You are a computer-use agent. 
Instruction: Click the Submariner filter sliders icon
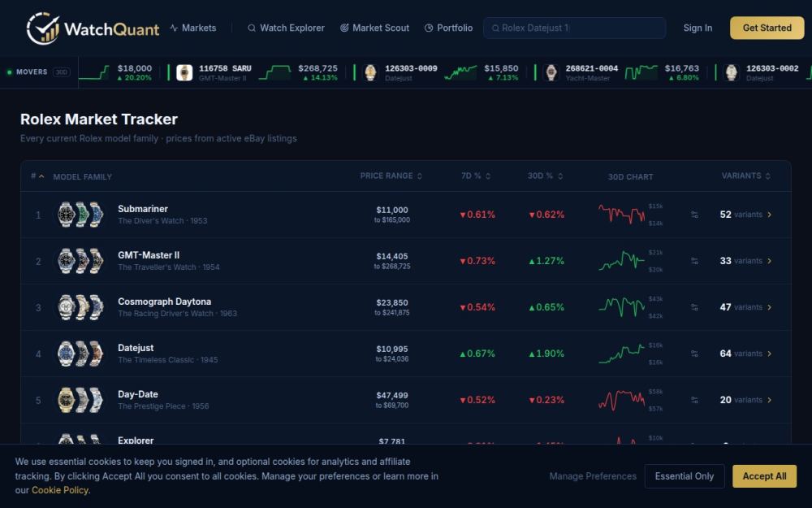pyautogui.click(x=694, y=215)
